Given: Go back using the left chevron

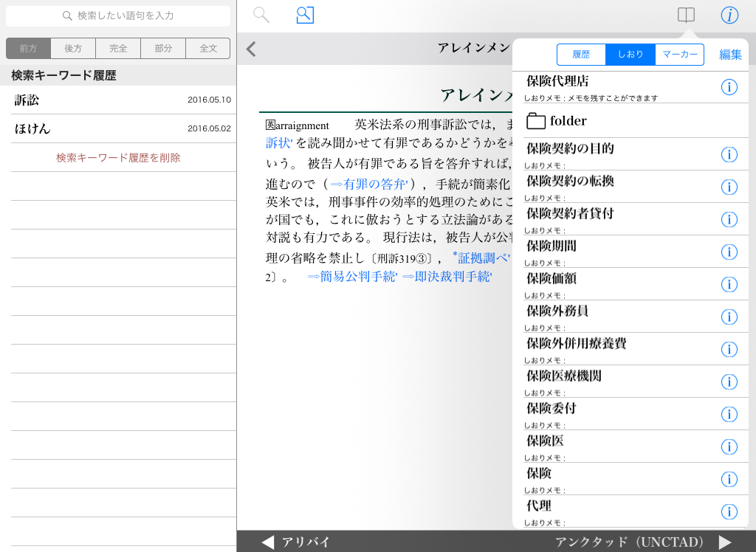Looking at the screenshot, I should (x=251, y=49).
